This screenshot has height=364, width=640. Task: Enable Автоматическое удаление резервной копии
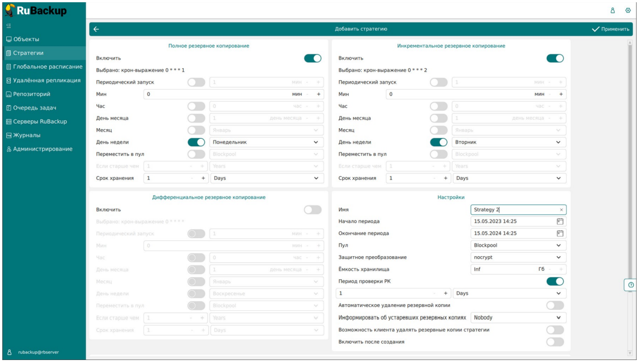pyautogui.click(x=555, y=305)
